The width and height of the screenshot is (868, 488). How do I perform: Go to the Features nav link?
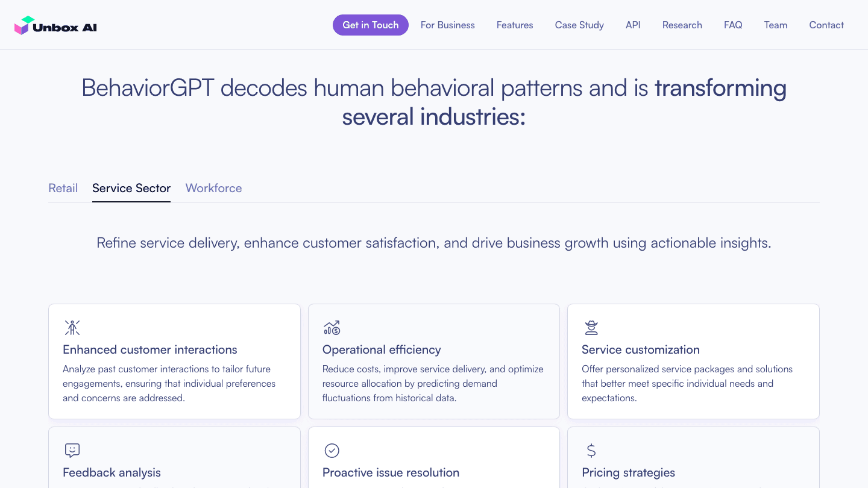click(x=515, y=25)
